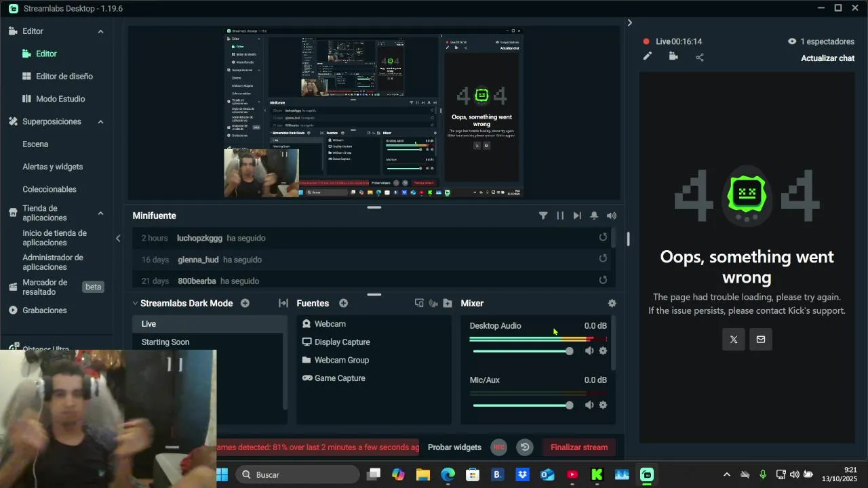Adjust the Desktop Audio volume slider

tap(523, 351)
